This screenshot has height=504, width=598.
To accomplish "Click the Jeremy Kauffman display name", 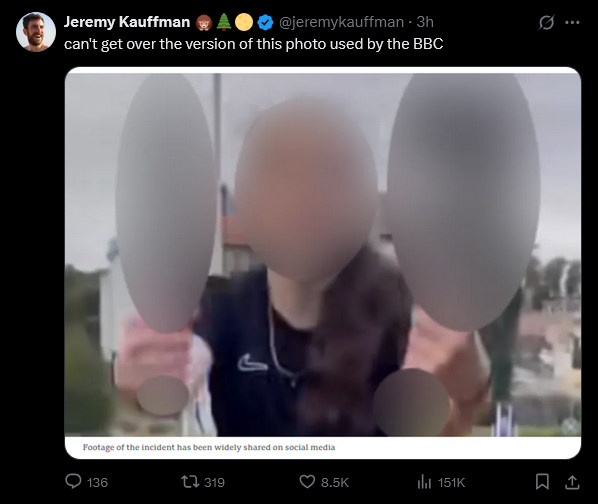I will (x=127, y=22).
